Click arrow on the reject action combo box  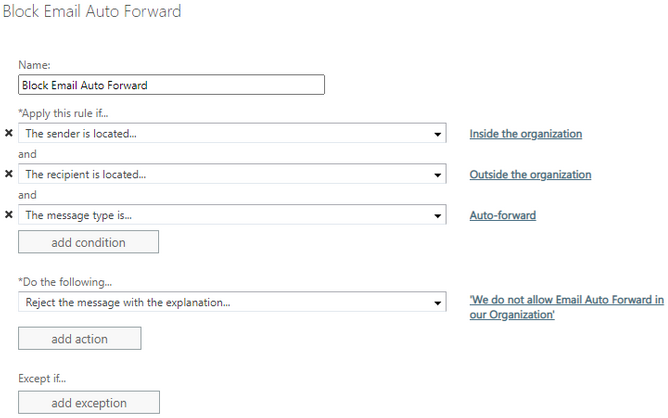point(438,303)
